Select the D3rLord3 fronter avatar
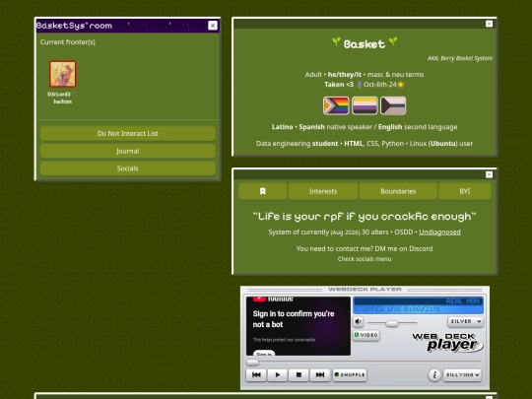Image resolution: width=532 pixels, height=399 pixels. (x=63, y=74)
